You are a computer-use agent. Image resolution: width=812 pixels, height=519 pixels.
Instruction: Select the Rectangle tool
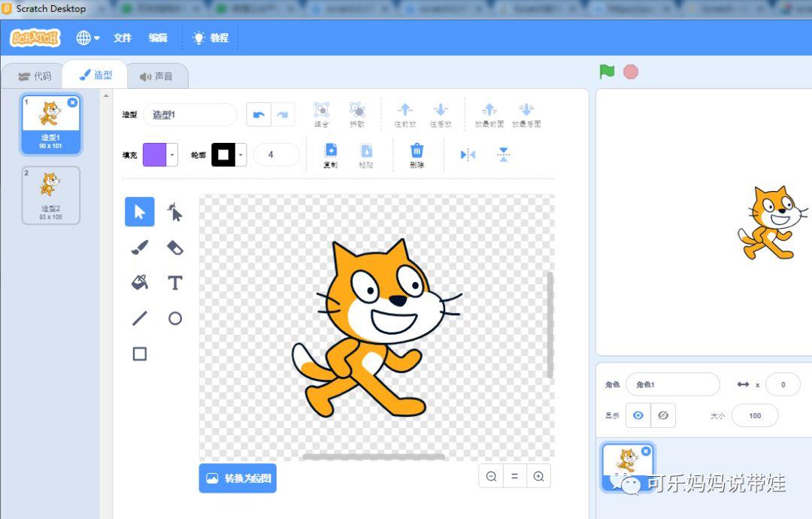pyautogui.click(x=139, y=354)
